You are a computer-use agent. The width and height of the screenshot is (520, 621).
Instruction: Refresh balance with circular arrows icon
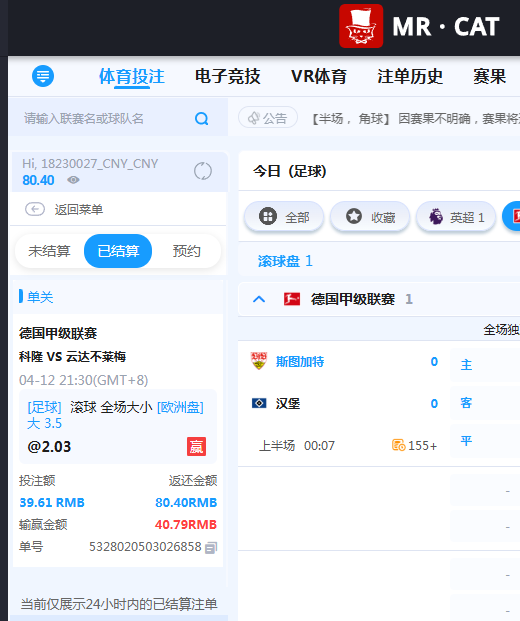click(203, 171)
